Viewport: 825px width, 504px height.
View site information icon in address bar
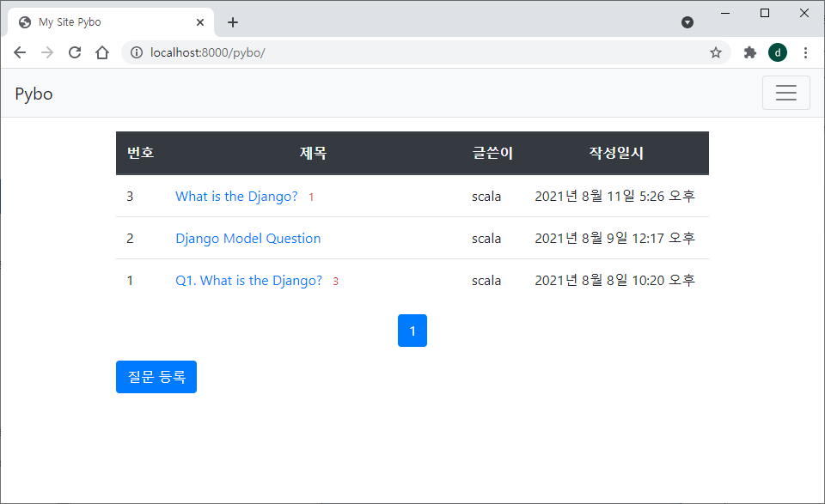coord(137,52)
